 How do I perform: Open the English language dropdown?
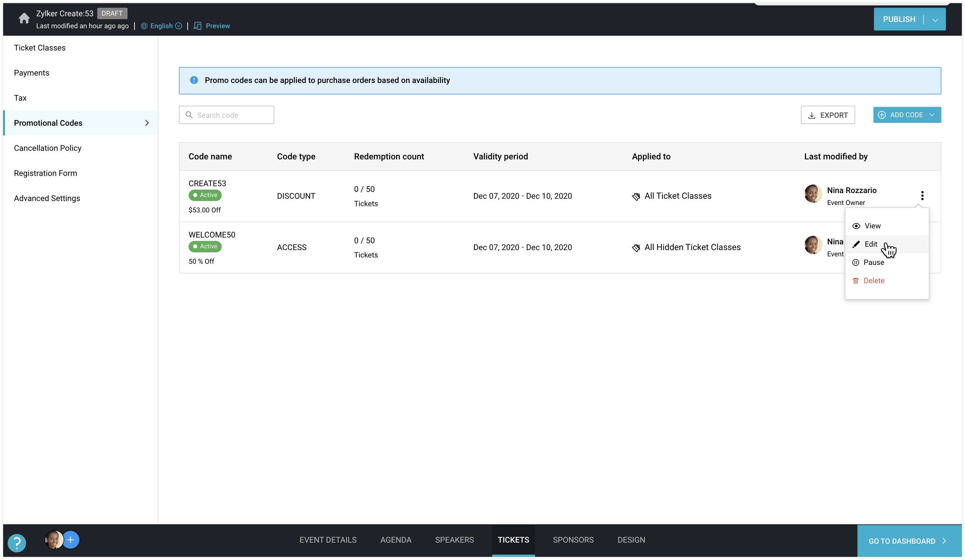161,26
